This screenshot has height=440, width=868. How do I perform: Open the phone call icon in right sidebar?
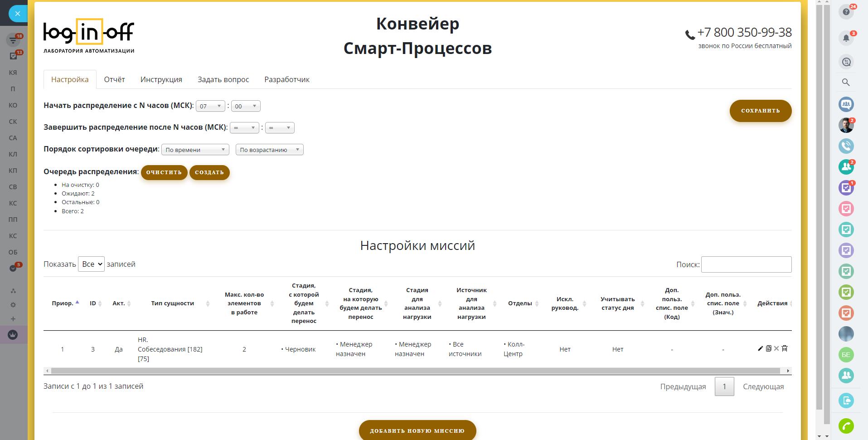[846, 146]
